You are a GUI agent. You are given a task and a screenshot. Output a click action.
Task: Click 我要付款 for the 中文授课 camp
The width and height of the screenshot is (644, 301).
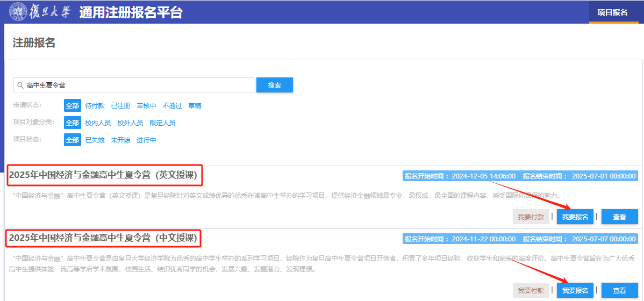(x=531, y=290)
